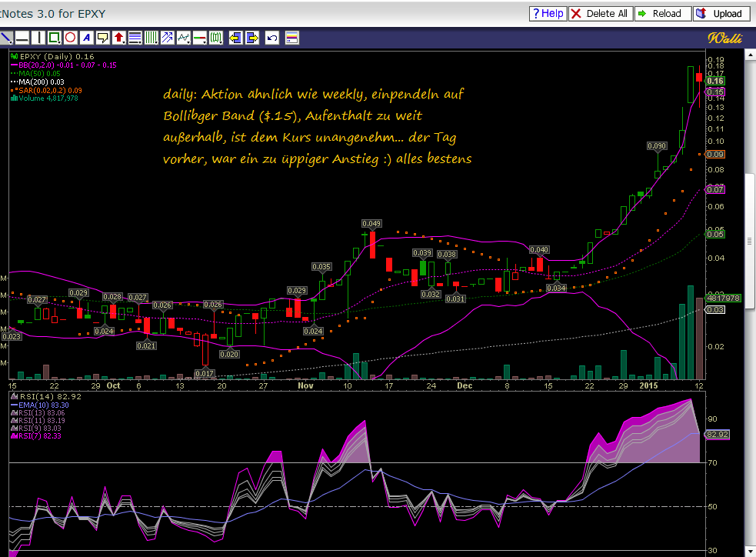Image resolution: width=756 pixels, height=557 pixels.
Task: Select the text annotation tool
Action: click(86, 37)
